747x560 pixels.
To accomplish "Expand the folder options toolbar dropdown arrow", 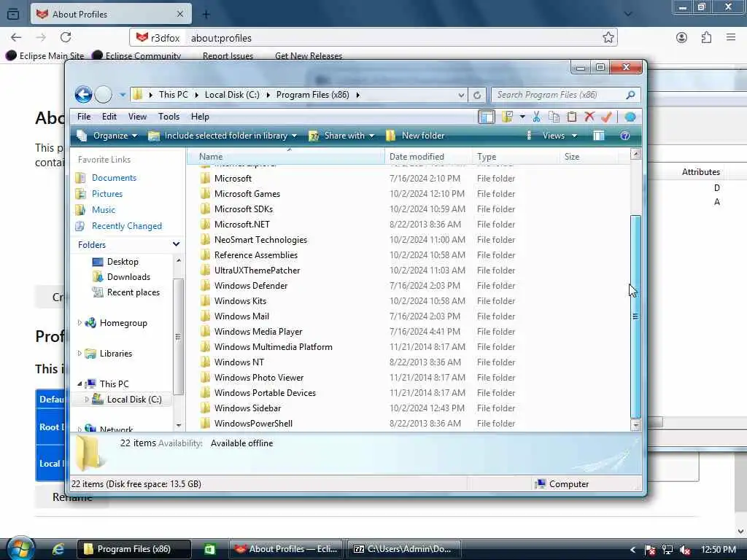I will click(x=522, y=117).
